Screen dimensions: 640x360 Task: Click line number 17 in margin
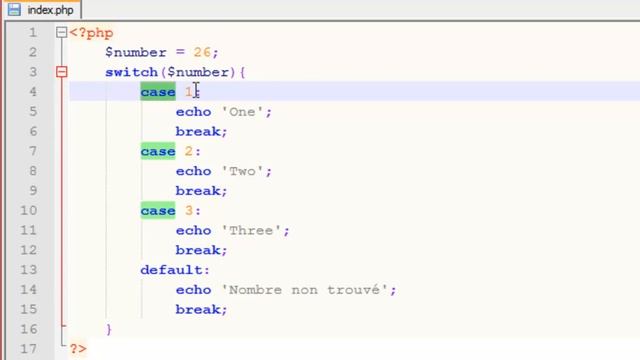29,349
